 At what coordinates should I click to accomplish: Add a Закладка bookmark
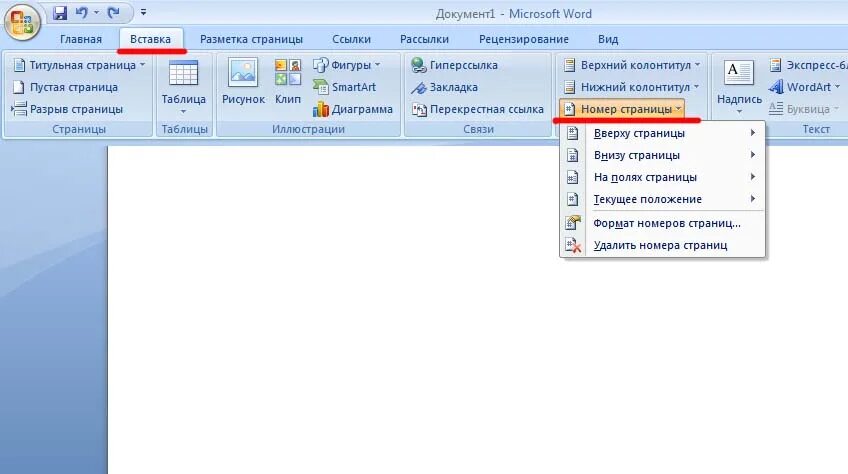pos(444,87)
